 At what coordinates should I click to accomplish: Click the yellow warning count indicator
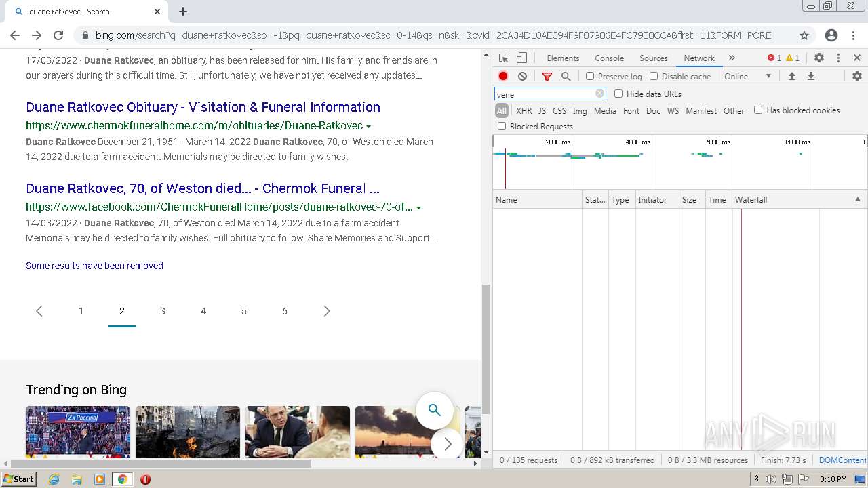(x=793, y=58)
